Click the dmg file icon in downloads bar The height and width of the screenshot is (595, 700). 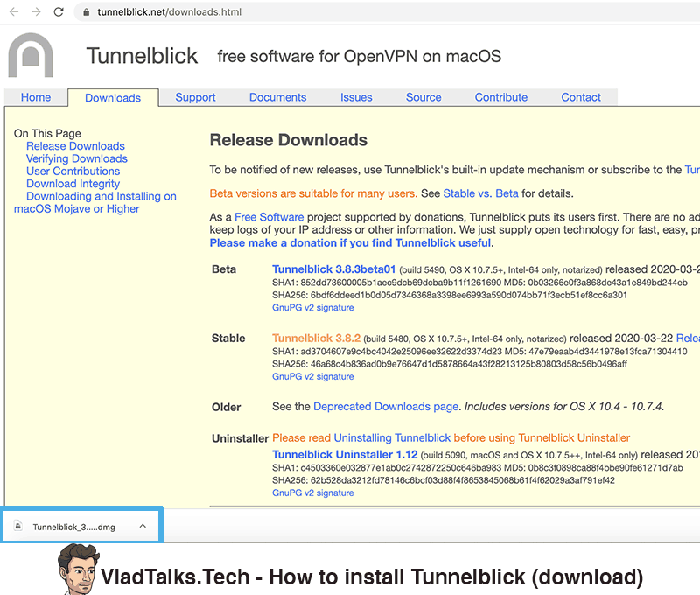(17, 526)
